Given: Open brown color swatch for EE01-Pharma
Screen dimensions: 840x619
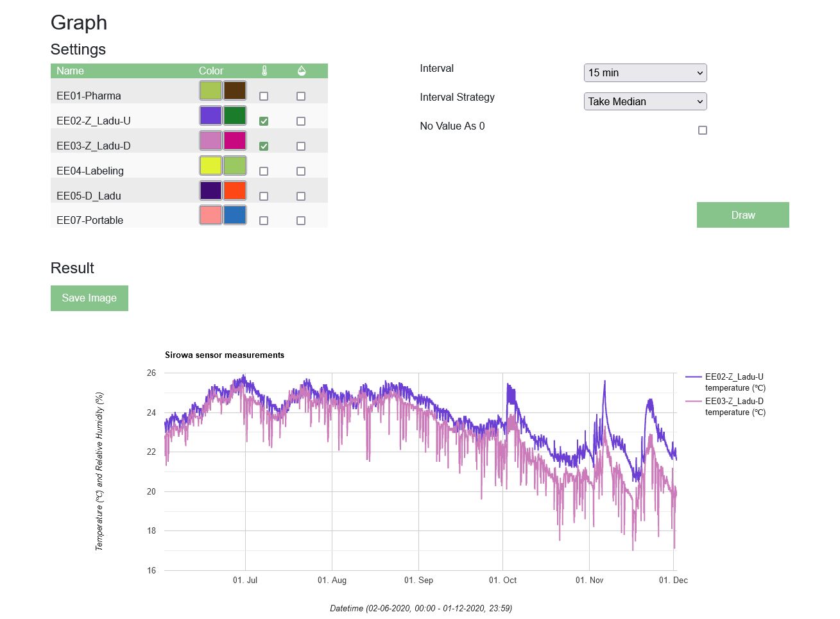Looking at the screenshot, I should pyautogui.click(x=235, y=90).
